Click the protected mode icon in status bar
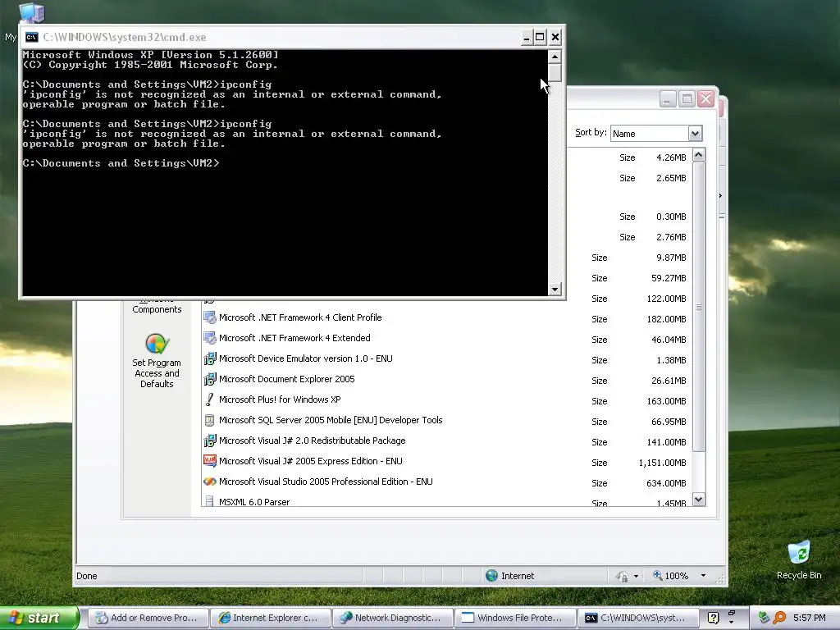The width and height of the screenshot is (840, 630). pos(622,577)
